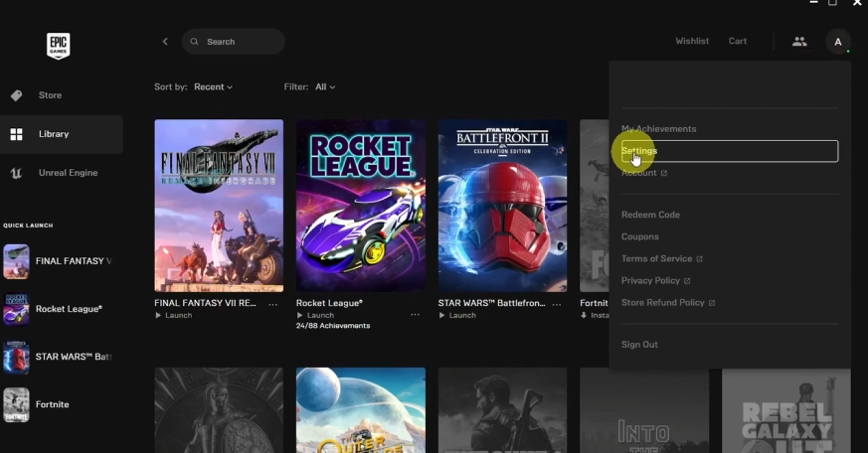Open the Friends list icon
This screenshot has height=453, width=868.
[799, 42]
